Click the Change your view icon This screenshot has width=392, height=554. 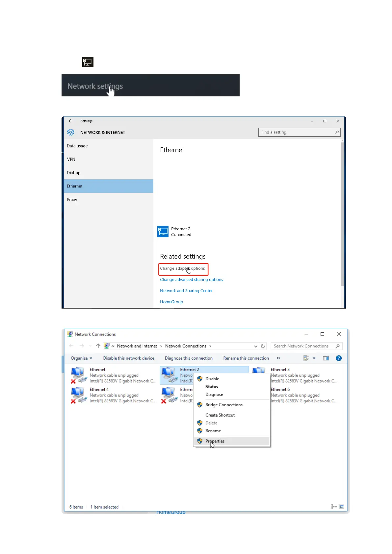[306, 358]
